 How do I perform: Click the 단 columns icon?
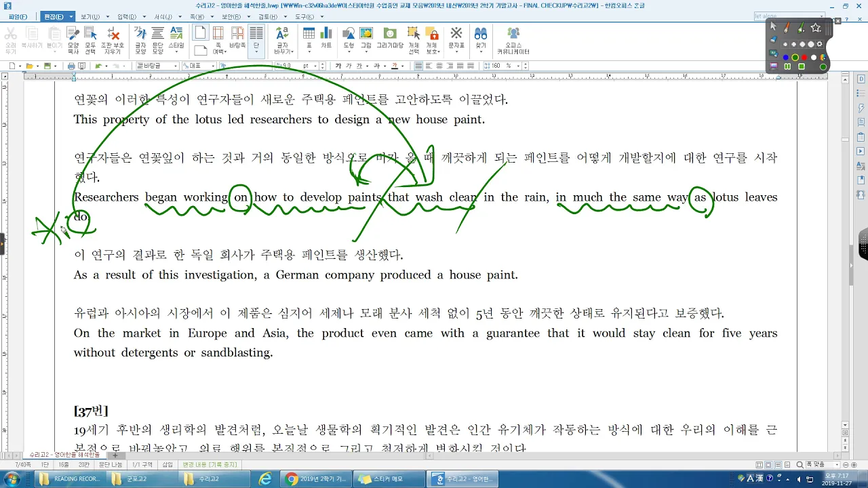click(256, 40)
